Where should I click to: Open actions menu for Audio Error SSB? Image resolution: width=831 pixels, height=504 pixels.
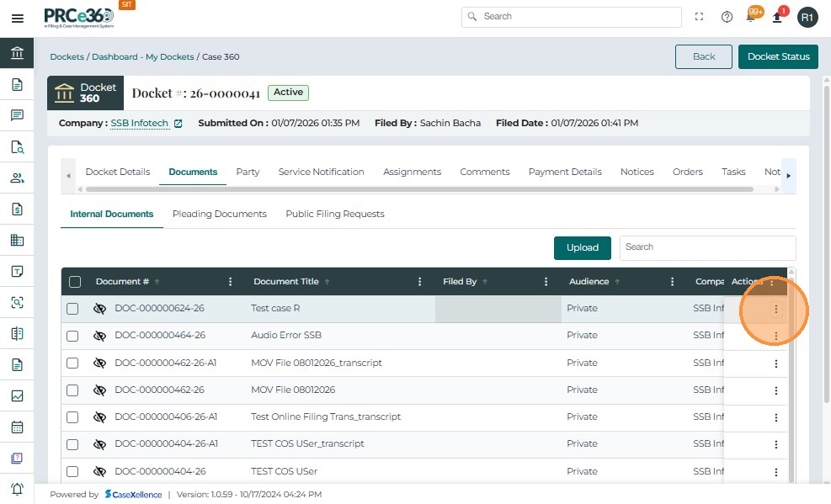click(775, 337)
